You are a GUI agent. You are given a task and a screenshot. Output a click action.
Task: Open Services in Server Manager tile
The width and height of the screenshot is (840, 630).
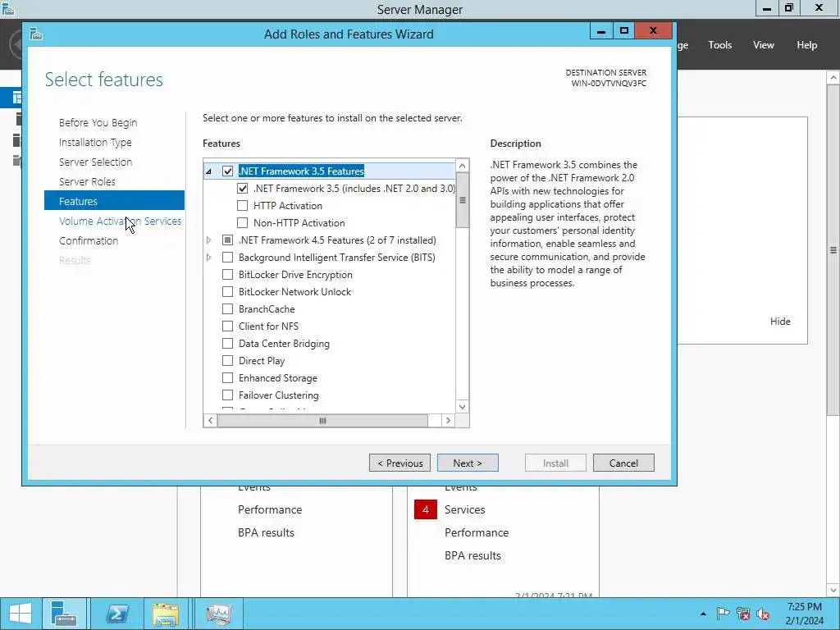pyautogui.click(x=464, y=509)
